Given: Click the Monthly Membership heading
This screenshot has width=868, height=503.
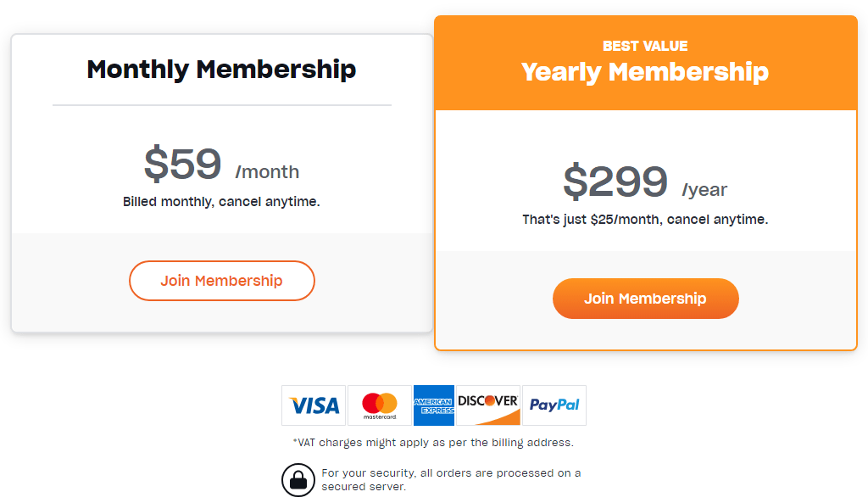Looking at the screenshot, I should pyautogui.click(x=222, y=69).
